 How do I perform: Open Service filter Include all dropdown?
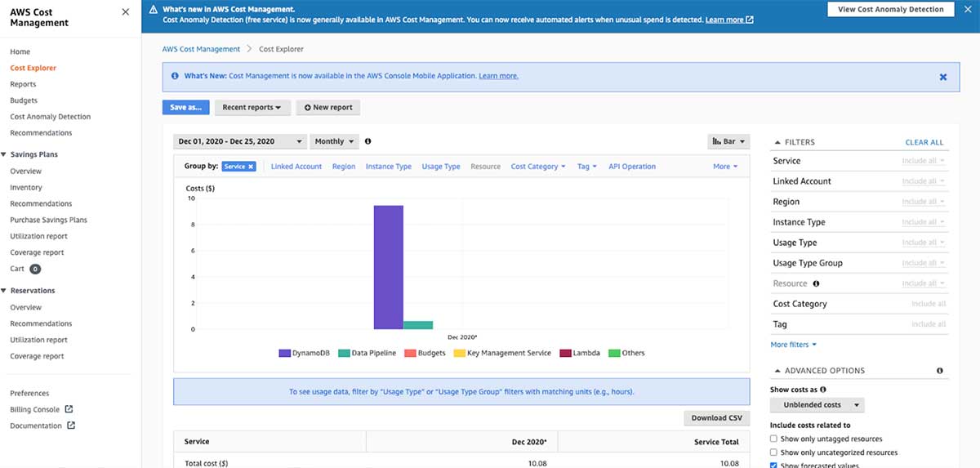[x=924, y=161]
